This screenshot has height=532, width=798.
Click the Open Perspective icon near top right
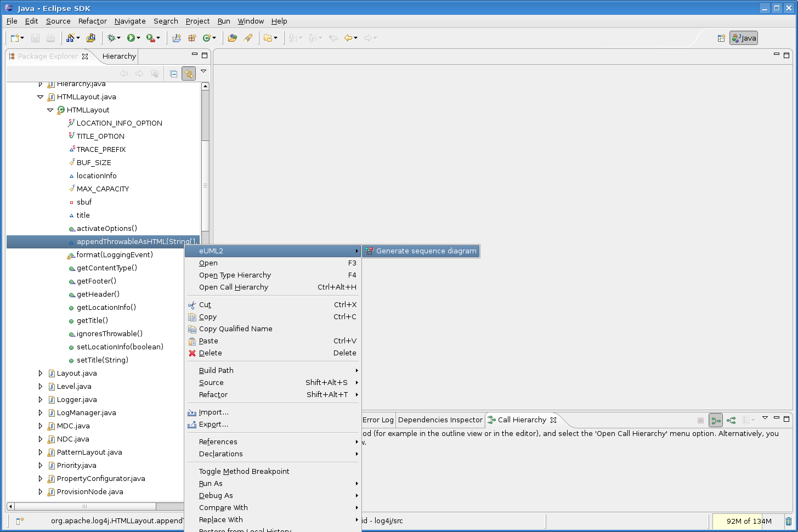[721, 38]
